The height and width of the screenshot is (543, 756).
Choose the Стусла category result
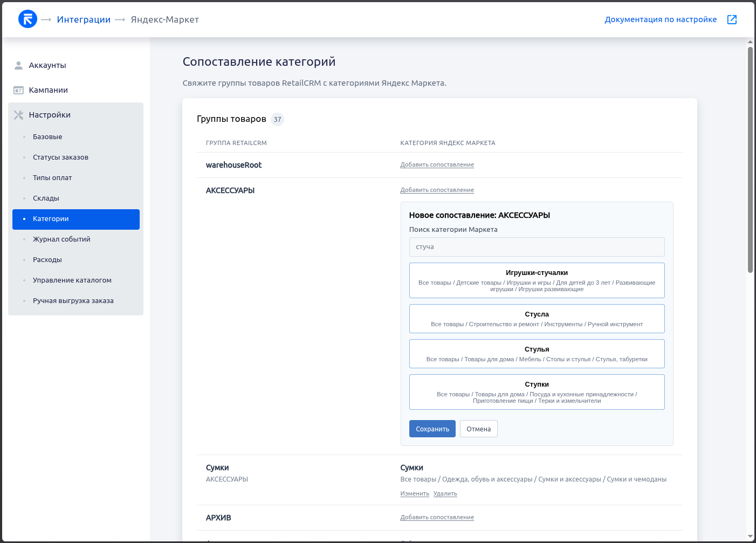click(537, 319)
